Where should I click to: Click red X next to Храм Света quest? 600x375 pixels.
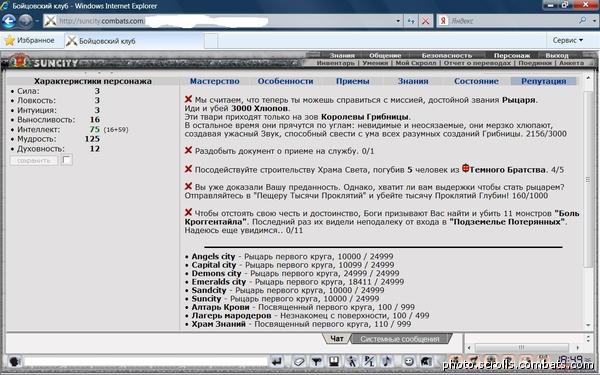[x=188, y=169]
